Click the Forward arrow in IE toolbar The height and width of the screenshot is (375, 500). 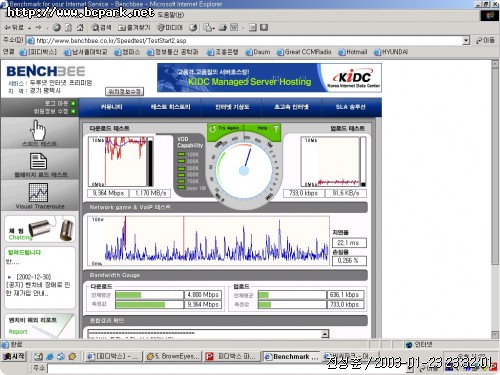click(x=39, y=28)
